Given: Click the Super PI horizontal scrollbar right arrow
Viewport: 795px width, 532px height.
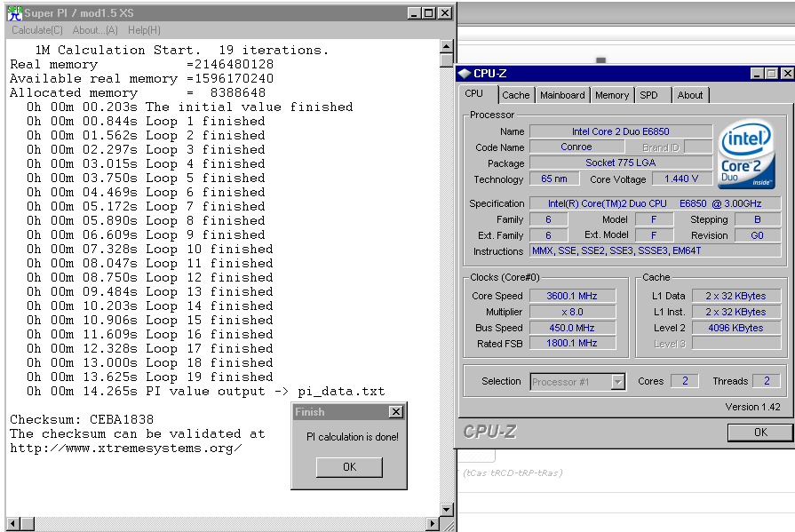Looking at the screenshot, I should 432,523.
